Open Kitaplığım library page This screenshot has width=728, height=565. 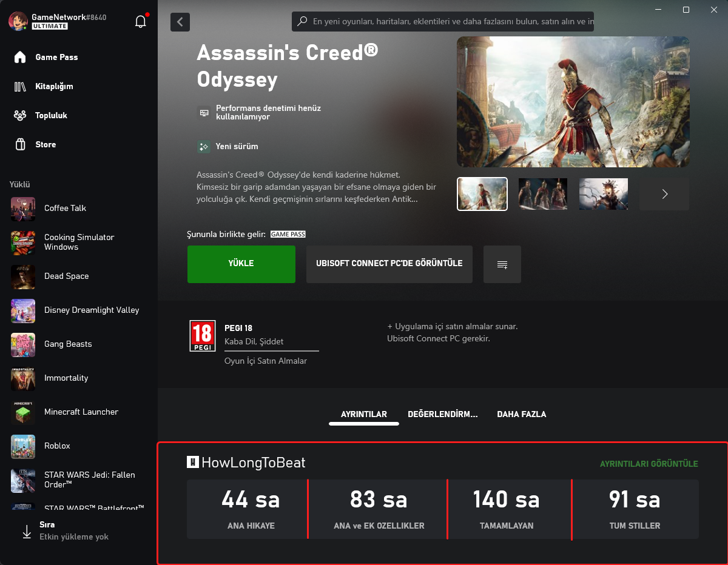click(54, 86)
